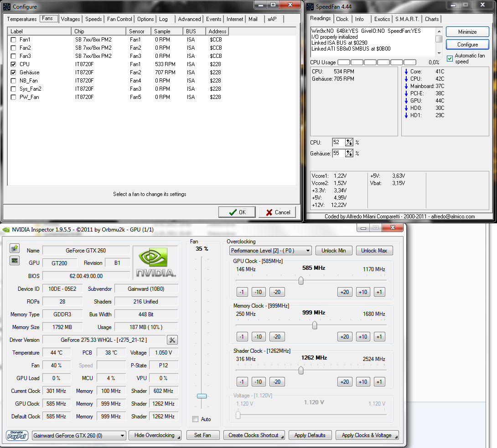This screenshot has height=448, width=497.
Task: Click the blue arrow beside HD1 temperature
Action: pyautogui.click(x=406, y=115)
